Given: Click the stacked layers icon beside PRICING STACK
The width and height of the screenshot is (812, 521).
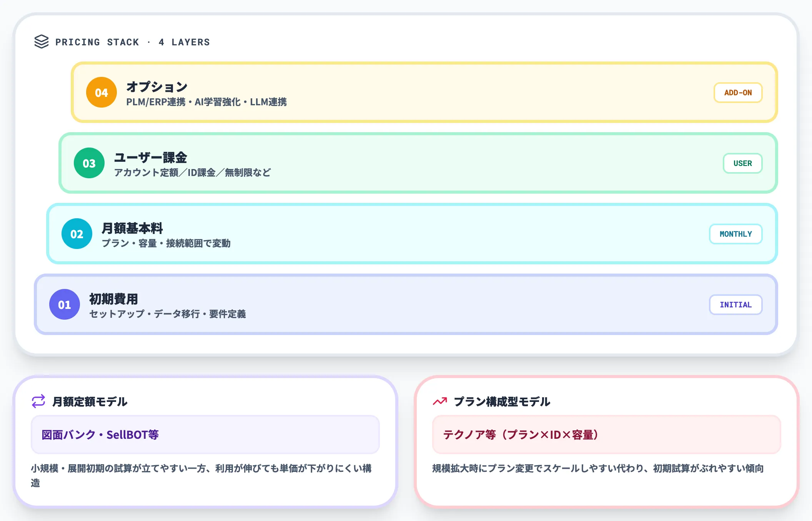Looking at the screenshot, I should 42,41.
